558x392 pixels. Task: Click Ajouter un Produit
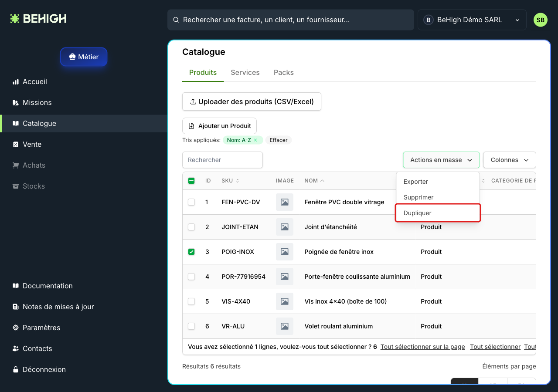click(219, 126)
